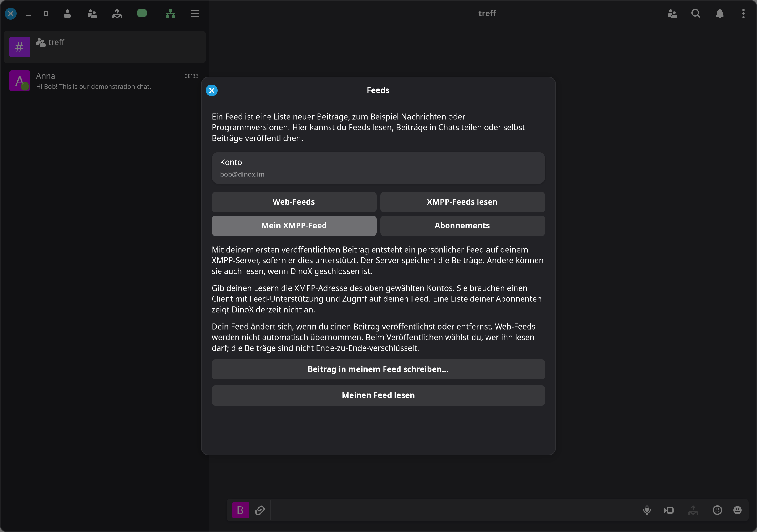Record a voice message with microphone
This screenshot has height=532, width=757.
click(647, 510)
